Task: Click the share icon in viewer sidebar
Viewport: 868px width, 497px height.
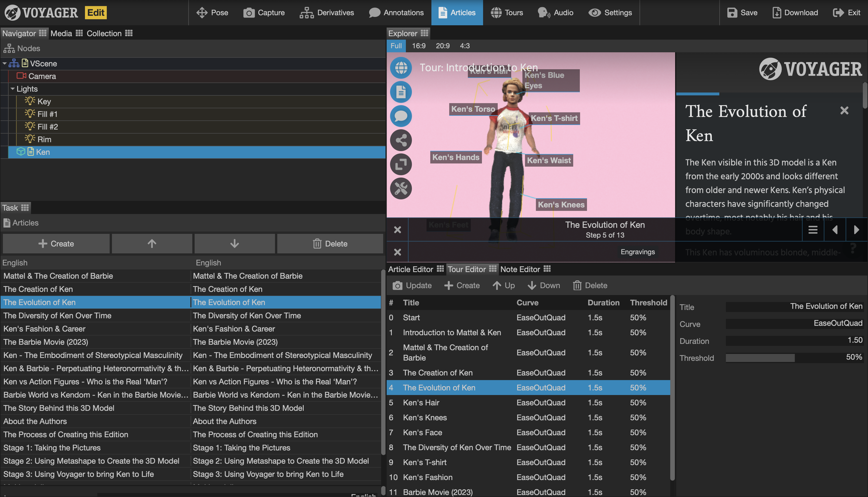Action: (x=401, y=140)
